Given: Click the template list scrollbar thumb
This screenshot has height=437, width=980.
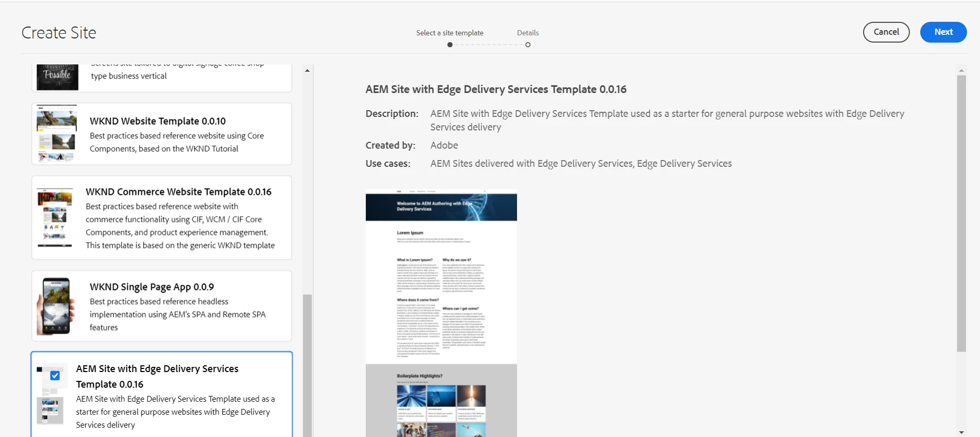Looking at the screenshot, I should (307, 365).
